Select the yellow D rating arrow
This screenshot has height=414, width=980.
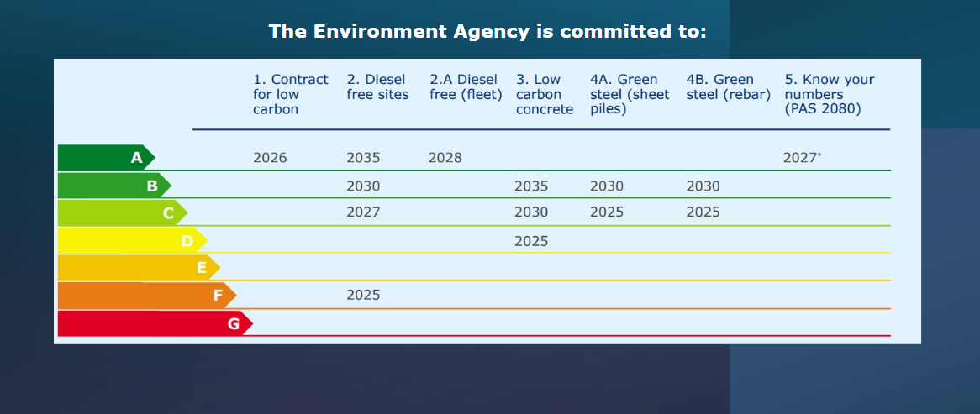[x=133, y=240]
